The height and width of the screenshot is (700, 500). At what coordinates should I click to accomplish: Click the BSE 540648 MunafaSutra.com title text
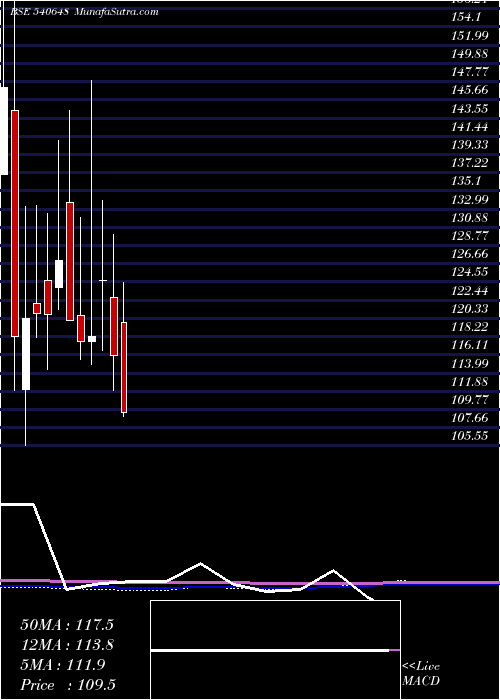[x=84, y=12]
